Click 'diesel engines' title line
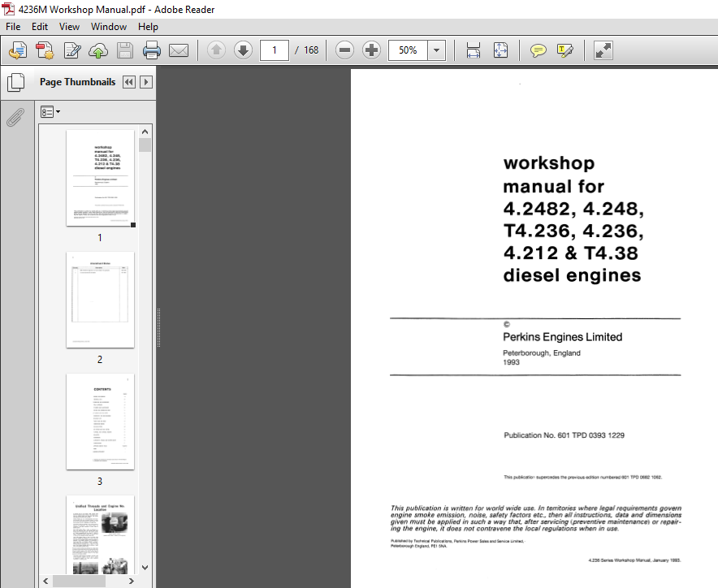This screenshot has height=588, width=718. (572, 275)
